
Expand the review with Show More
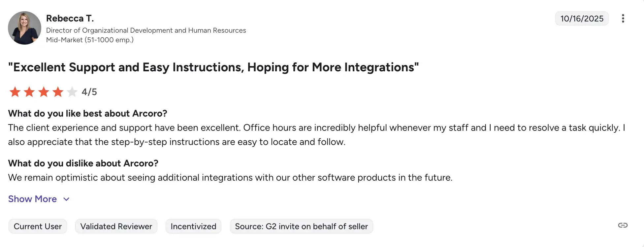tap(32, 199)
